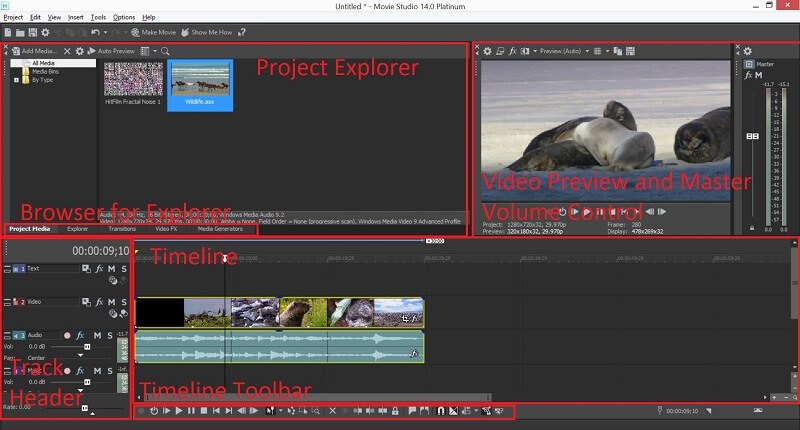Screen dimensions: 800x430
Task: Open video preview project properties gear
Action: (x=488, y=51)
